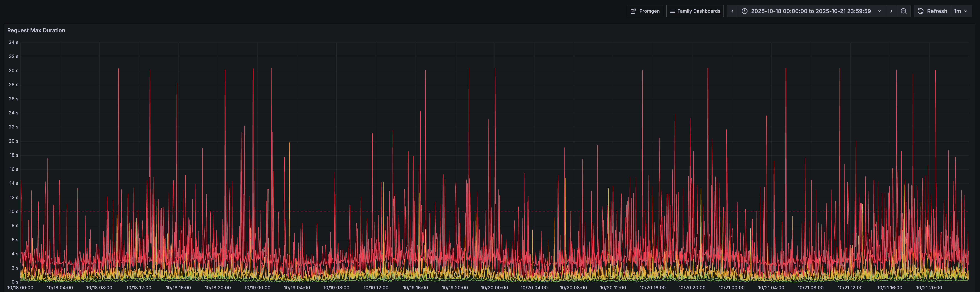980x292 pixels.
Task: Expand the time range picker chevron
Action: (x=879, y=11)
